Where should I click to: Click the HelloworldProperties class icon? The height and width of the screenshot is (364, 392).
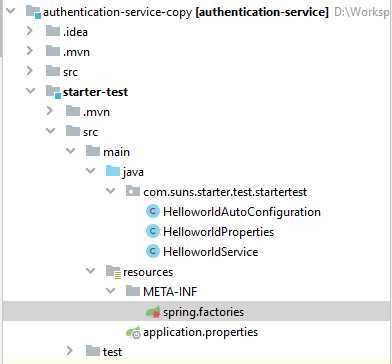pyautogui.click(x=153, y=232)
